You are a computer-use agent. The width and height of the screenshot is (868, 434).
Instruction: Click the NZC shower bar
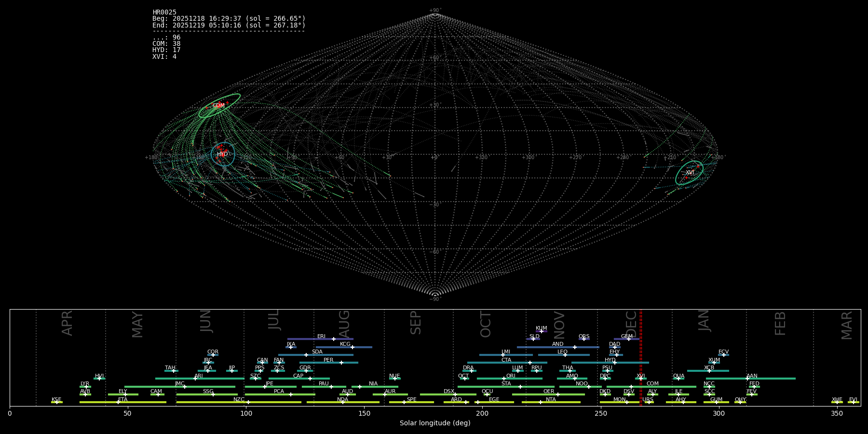[239, 402]
